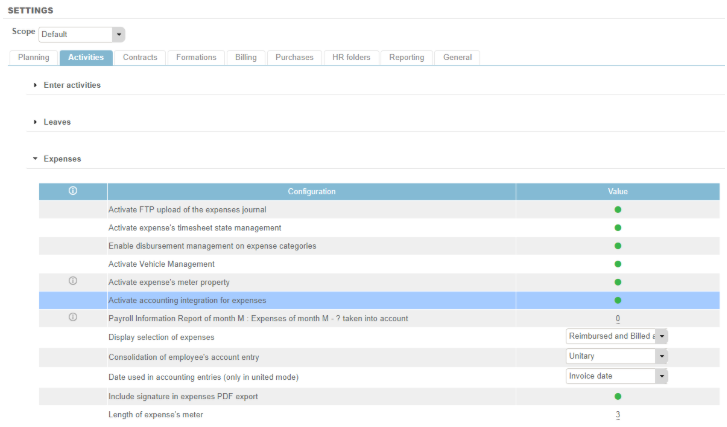Screen dimensions: 727x427
Task: Expand the Enter activities section
Action: pyautogui.click(x=72, y=85)
